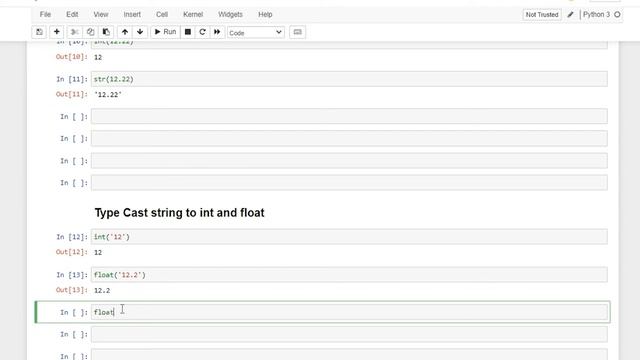Open the Kernel menu
The width and height of the screenshot is (640, 360).
[193, 14]
